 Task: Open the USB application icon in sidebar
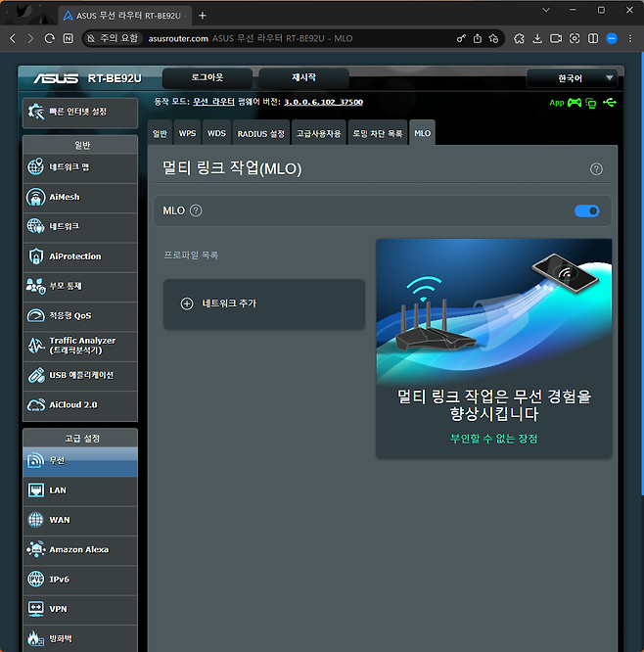click(36, 375)
